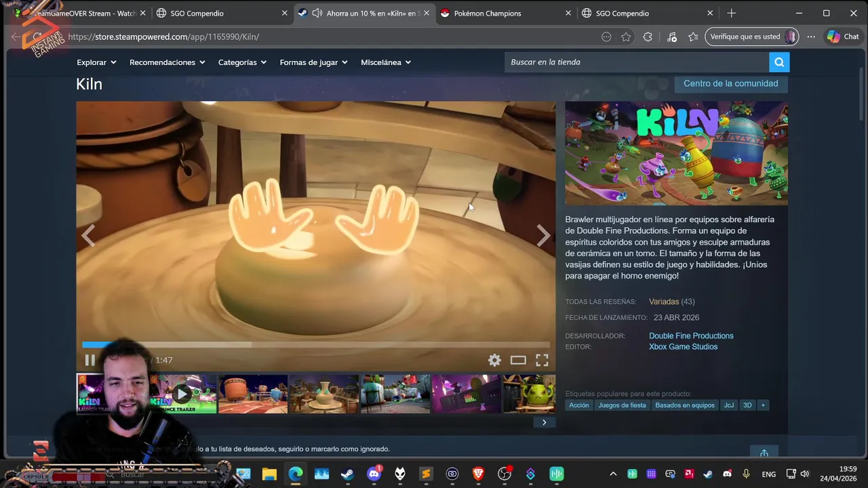Viewport: 868px width, 488px height.
Task: Open page options ellipsis in address bar
Action: [606, 37]
